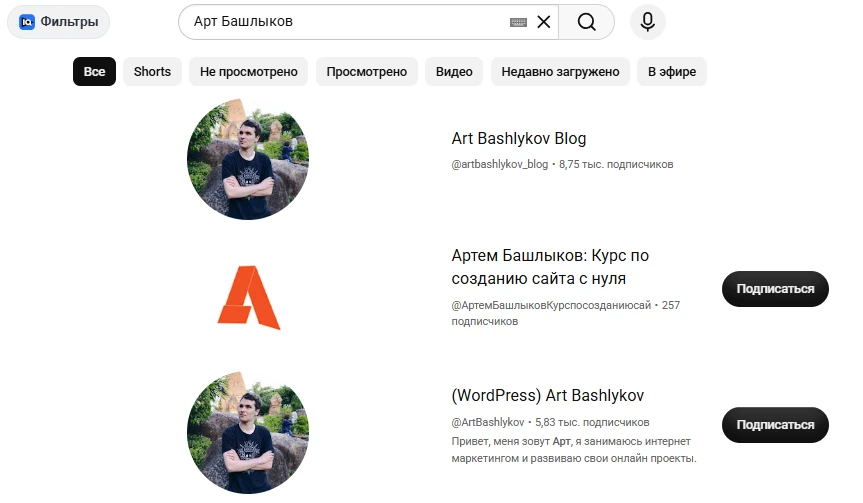Viewport: 863px width, 503px height.
Task: Clear search text with X icon
Action: [x=544, y=22]
